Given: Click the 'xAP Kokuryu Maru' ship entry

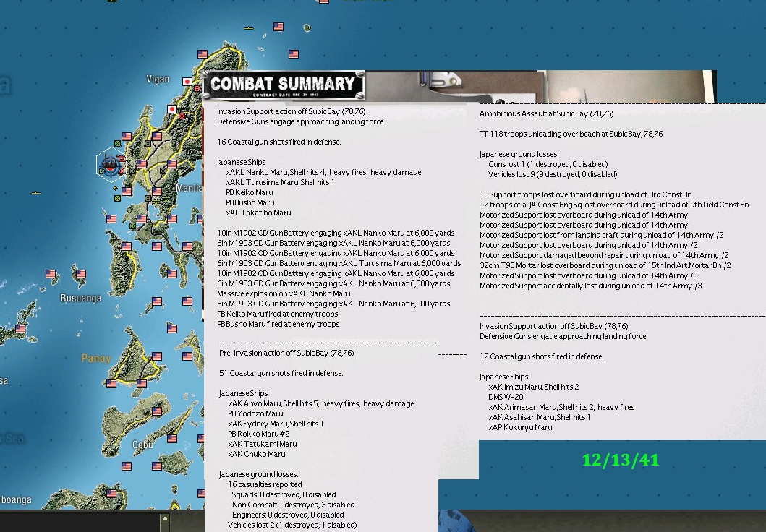Looking at the screenshot, I should click(x=520, y=428).
